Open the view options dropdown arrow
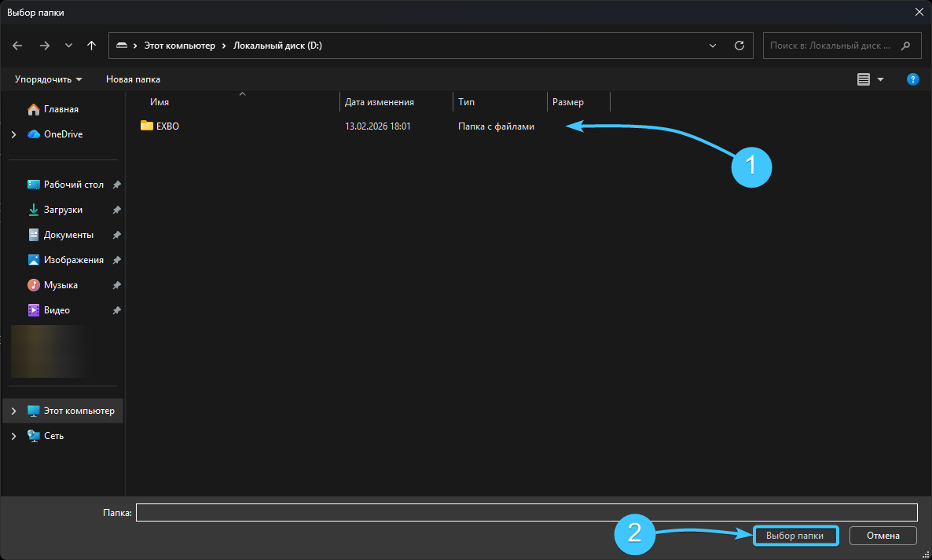 pos(880,79)
